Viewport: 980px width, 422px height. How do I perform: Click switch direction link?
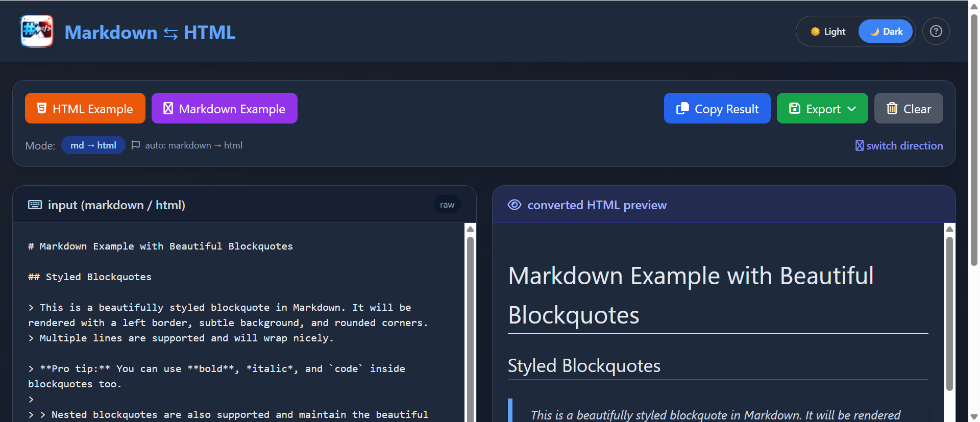tap(899, 145)
